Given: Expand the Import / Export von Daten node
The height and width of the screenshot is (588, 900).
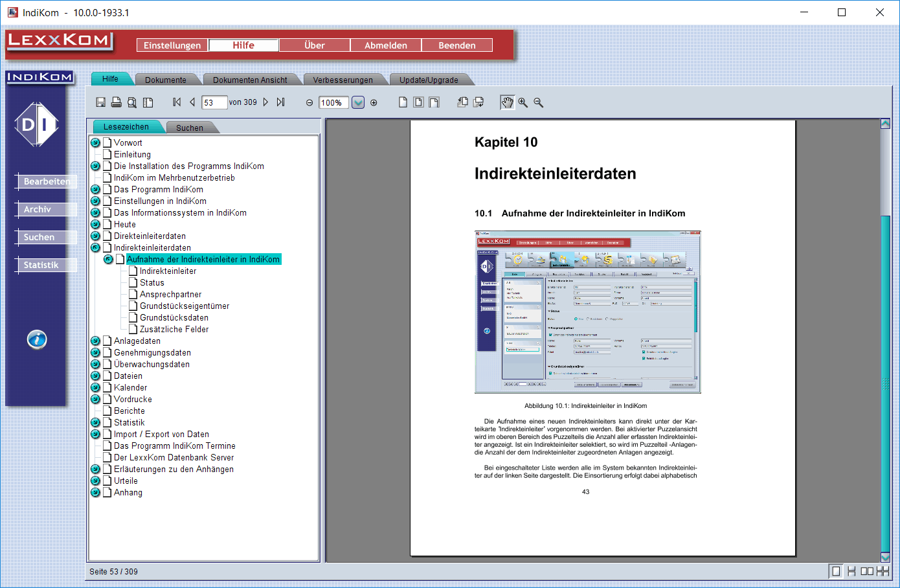Looking at the screenshot, I should [x=95, y=434].
